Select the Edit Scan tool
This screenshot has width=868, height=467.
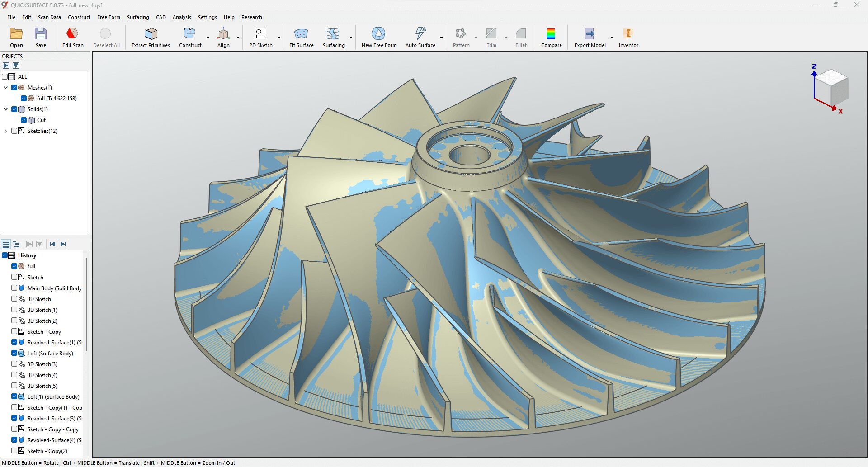point(72,38)
